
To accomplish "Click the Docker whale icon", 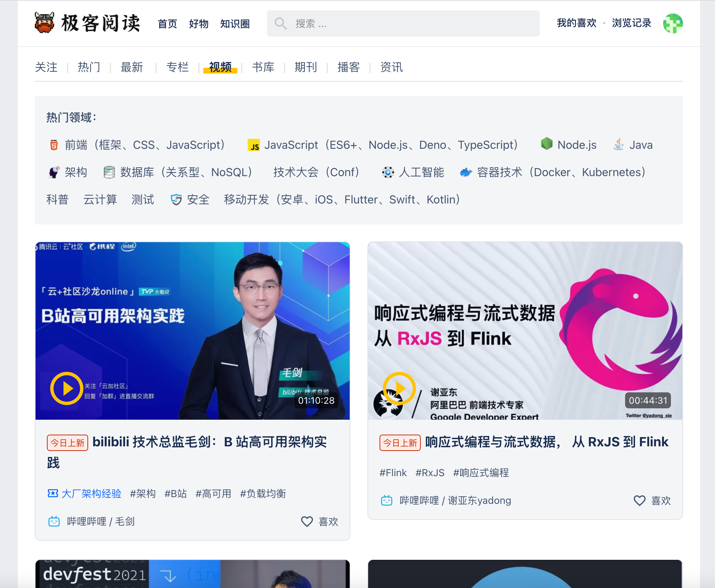I will pos(466,173).
